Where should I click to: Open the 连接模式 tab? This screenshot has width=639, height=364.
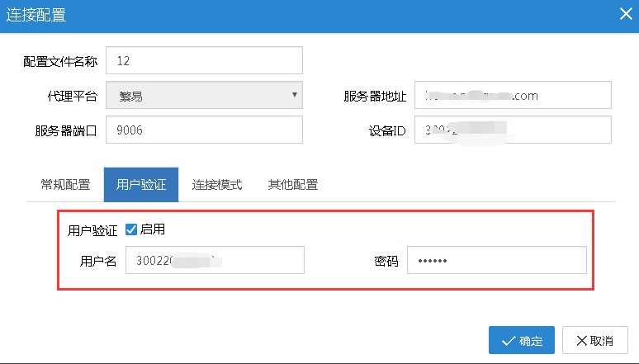pyautogui.click(x=217, y=184)
